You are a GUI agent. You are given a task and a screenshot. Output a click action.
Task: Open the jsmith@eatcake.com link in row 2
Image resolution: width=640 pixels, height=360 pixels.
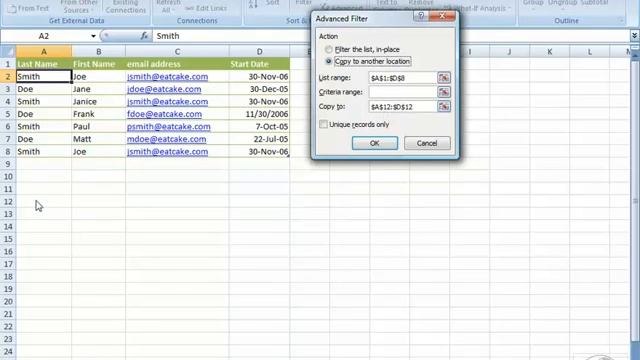click(167, 77)
